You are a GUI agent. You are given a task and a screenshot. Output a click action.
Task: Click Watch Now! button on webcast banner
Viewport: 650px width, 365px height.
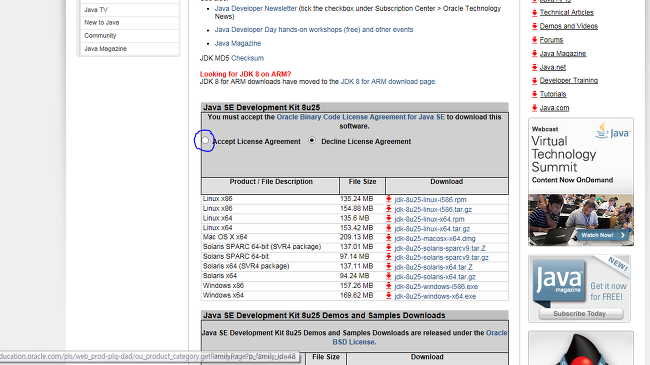pyautogui.click(x=603, y=235)
